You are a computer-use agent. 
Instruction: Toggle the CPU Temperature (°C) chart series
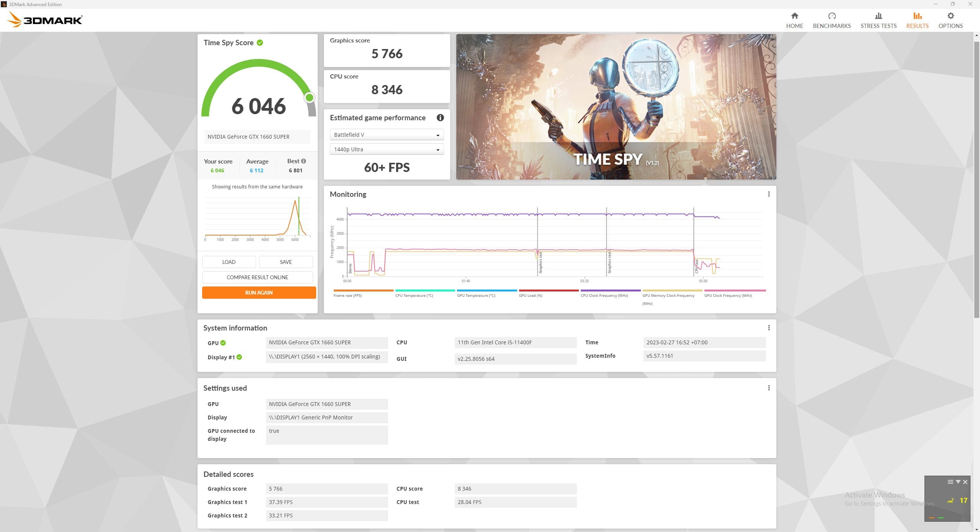click(x=425, y=293)
